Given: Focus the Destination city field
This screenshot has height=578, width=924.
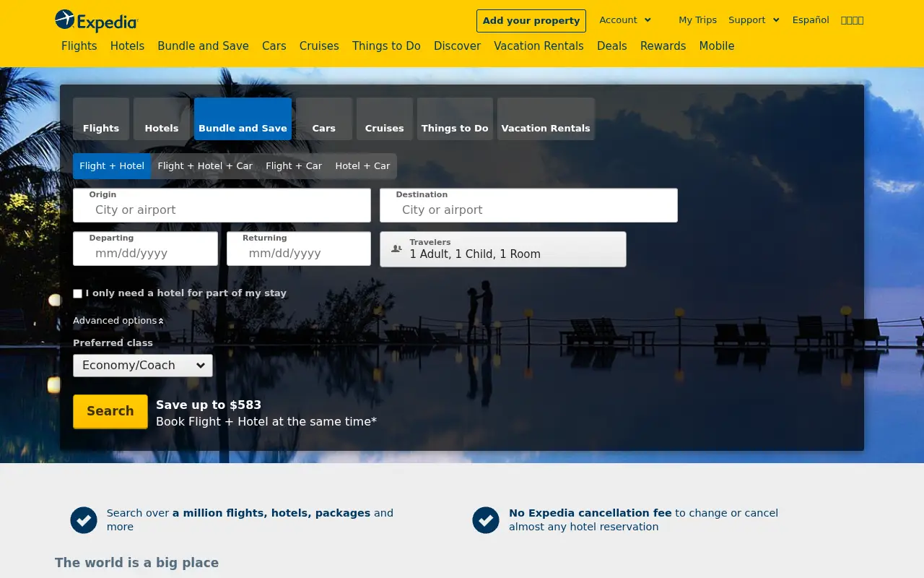Looking at the screenshot, I should 528,205.
